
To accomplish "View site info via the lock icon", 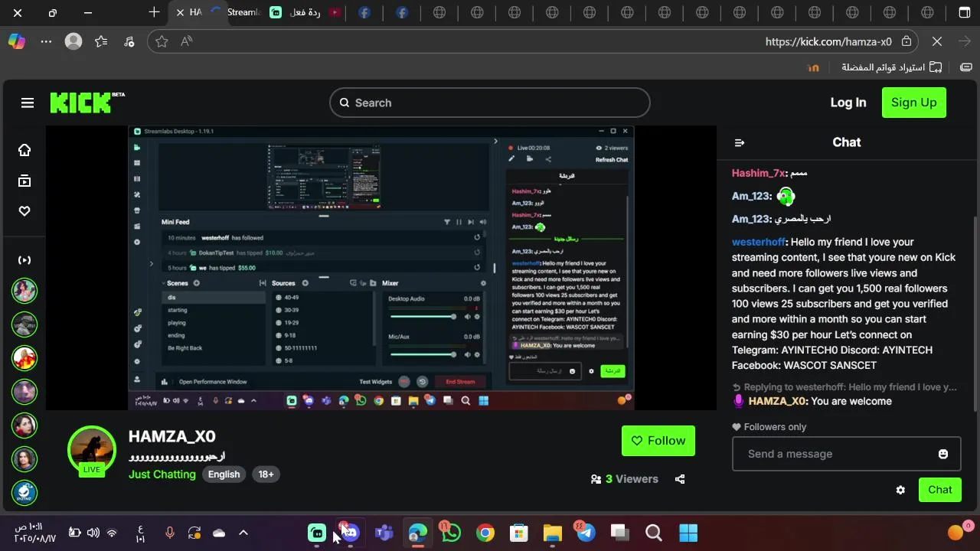I will point(906,41).
